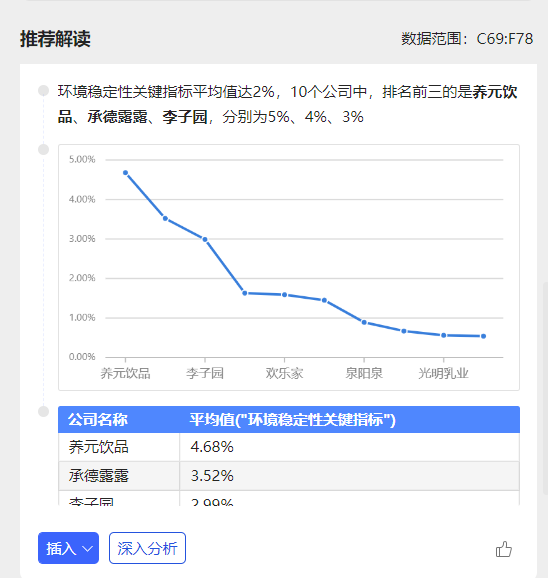The height and width of the screenshot is (578, 548).
Task: Click the 公司名称 table header
Action: click(x=98, y=419)
